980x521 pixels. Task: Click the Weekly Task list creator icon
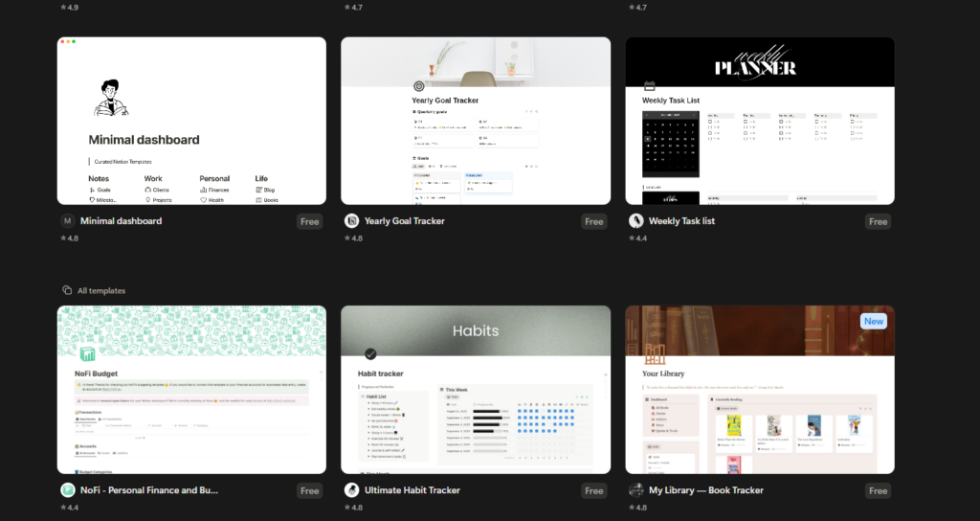[635, 221]
